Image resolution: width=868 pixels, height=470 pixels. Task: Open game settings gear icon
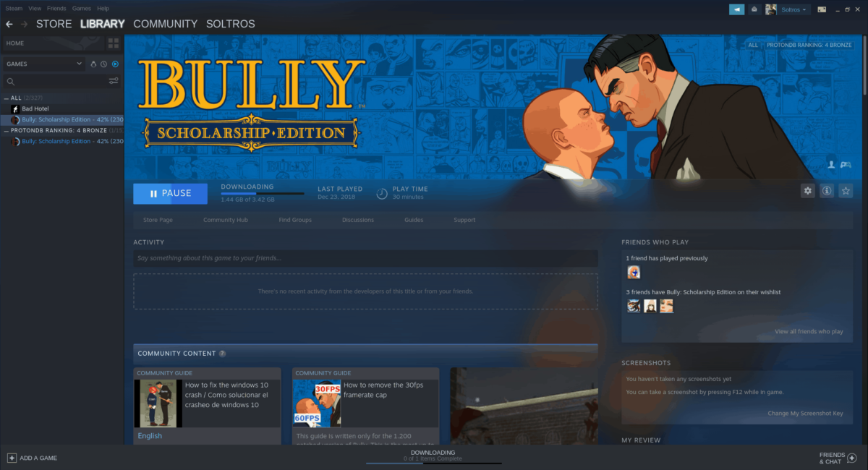(x=808, y=191)
